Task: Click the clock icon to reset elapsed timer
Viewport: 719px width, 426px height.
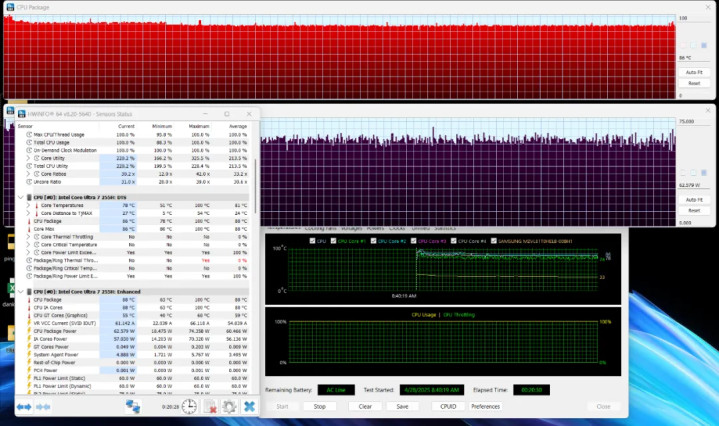Action: click(189, 407)
